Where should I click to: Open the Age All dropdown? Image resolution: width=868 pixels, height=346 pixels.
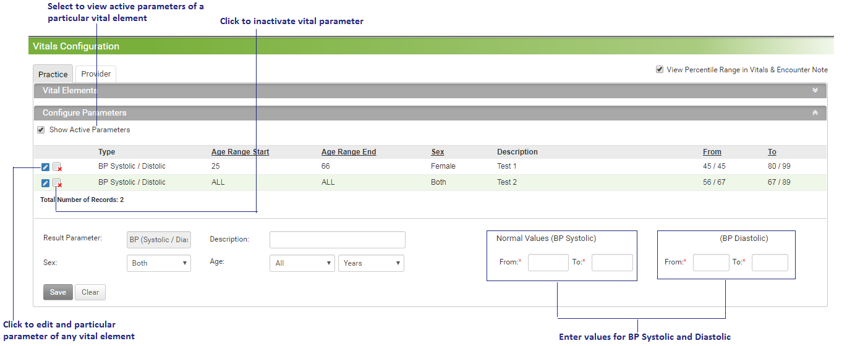click(x=302, y=263)
